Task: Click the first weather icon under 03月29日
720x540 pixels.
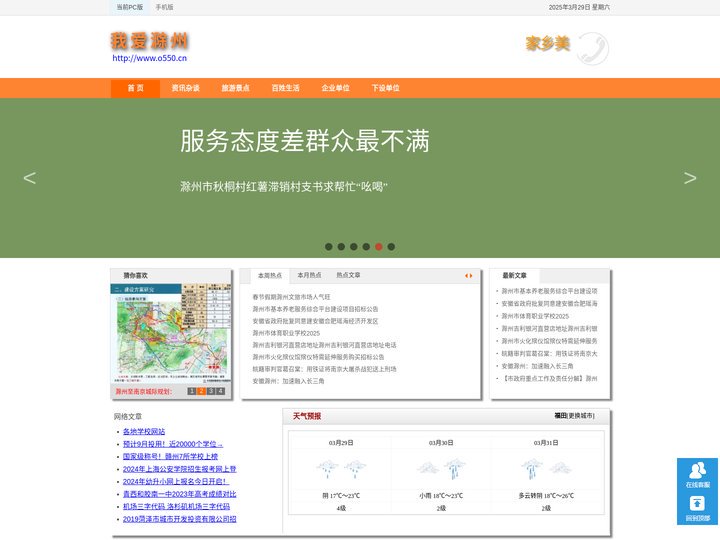Action: (x=327, y=469)
